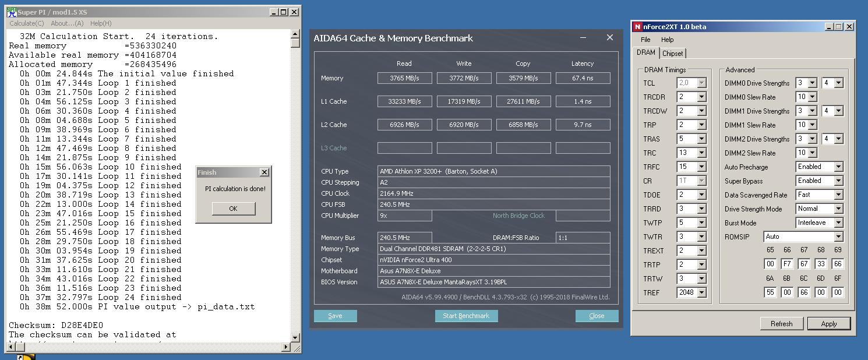Click L1 Cache Read value 33233 MB/s

tap(404, 101)
